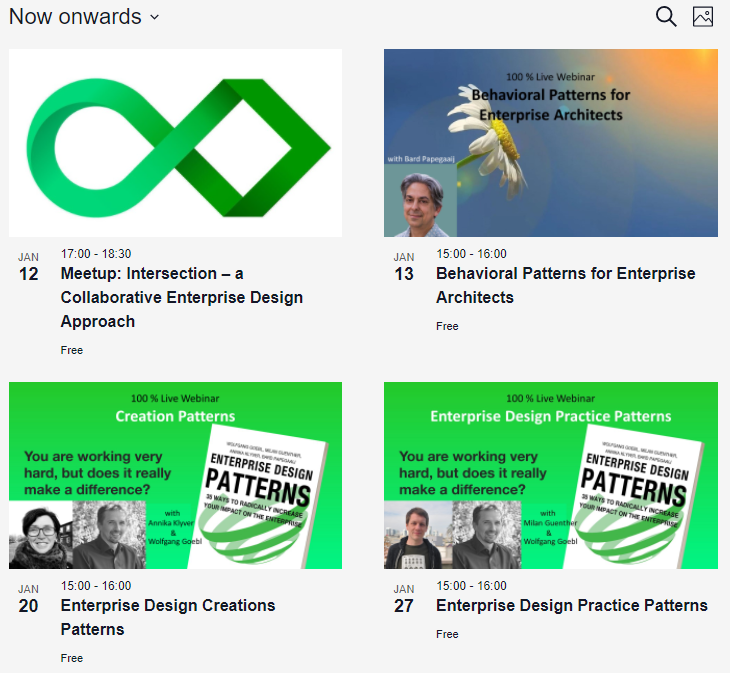
Task: Select the Jan 27 date label
Action: [x=404, y=599]
